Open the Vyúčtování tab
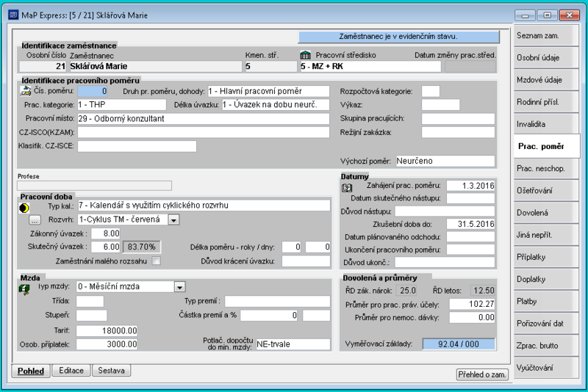The height and width of the screenshot is (392, 588). (x=546, y=367)
